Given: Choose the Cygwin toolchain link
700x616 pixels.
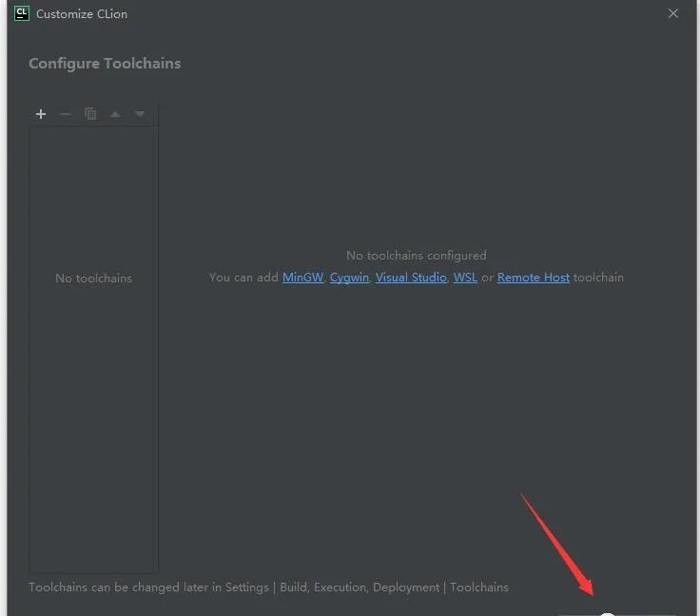Looking at the screenshot, I should [349, 278].
